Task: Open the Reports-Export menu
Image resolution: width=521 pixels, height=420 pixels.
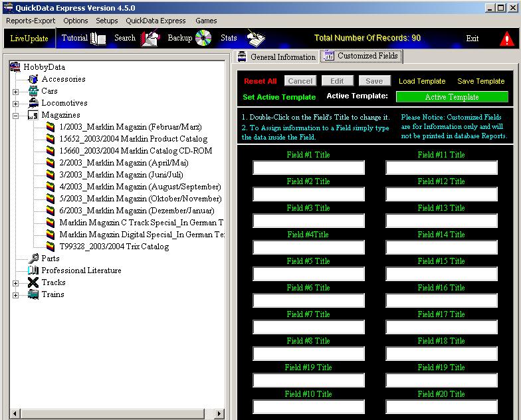Action: tap(31, 21)
